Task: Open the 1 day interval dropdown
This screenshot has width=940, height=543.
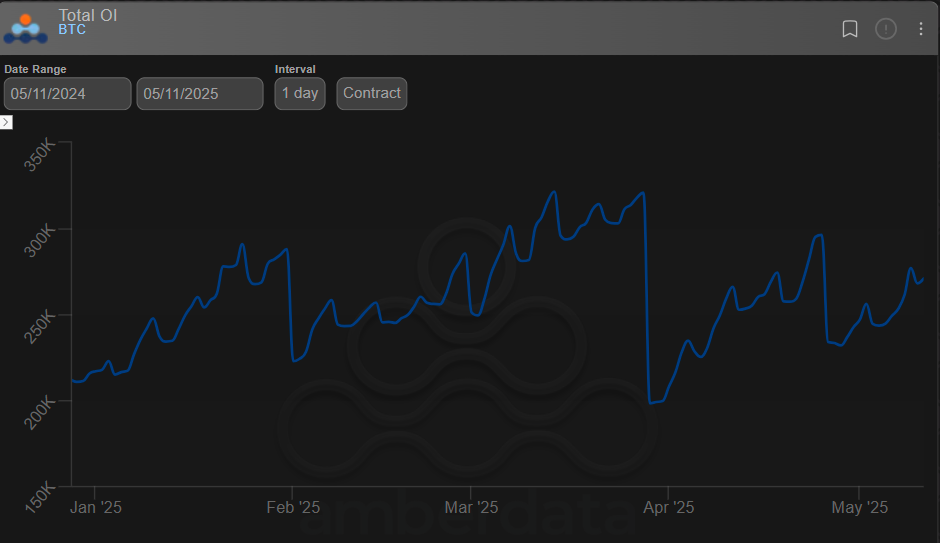Action: click(300, 93)
